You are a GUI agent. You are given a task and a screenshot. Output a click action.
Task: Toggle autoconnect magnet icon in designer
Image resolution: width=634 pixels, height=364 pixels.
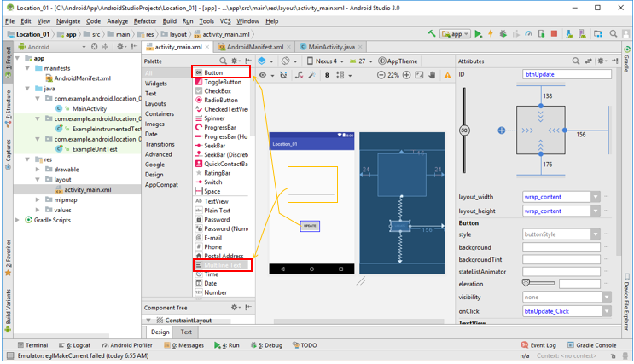pos(284,75)
